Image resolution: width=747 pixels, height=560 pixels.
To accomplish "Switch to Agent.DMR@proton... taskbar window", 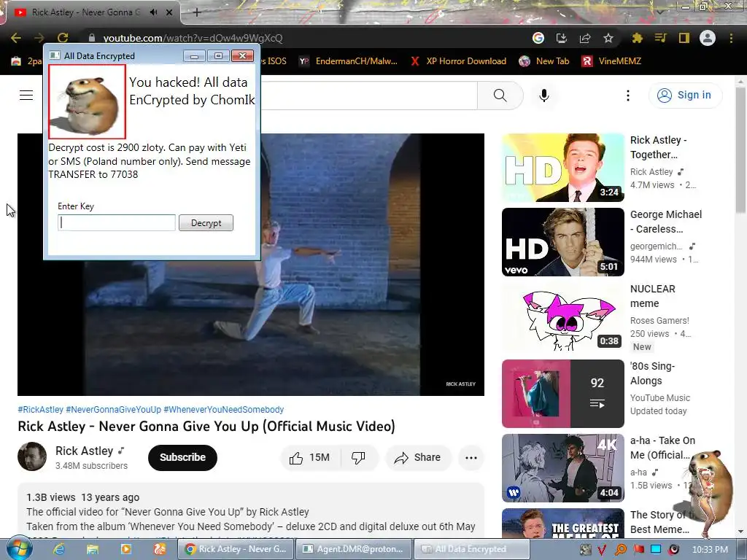I will [354, 549].
